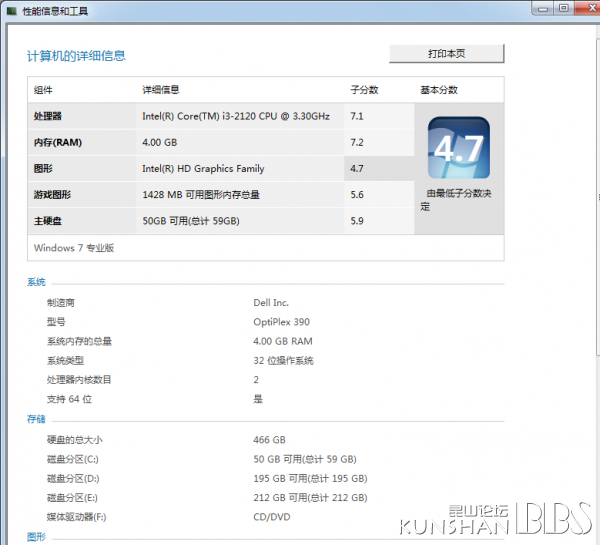The height and width of the screenshot is (545, 600).
Task: Click the Dell Inc. manufacturer value
Action: (271, 303)
